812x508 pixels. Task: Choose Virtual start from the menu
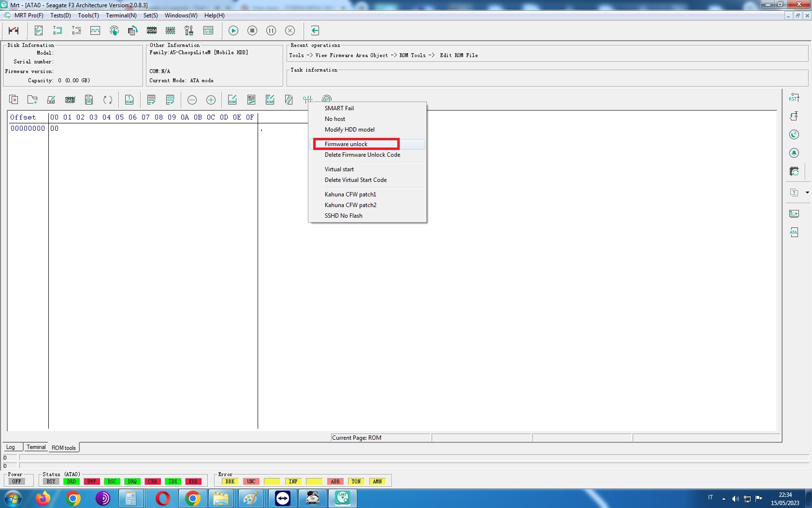[367, 169]
